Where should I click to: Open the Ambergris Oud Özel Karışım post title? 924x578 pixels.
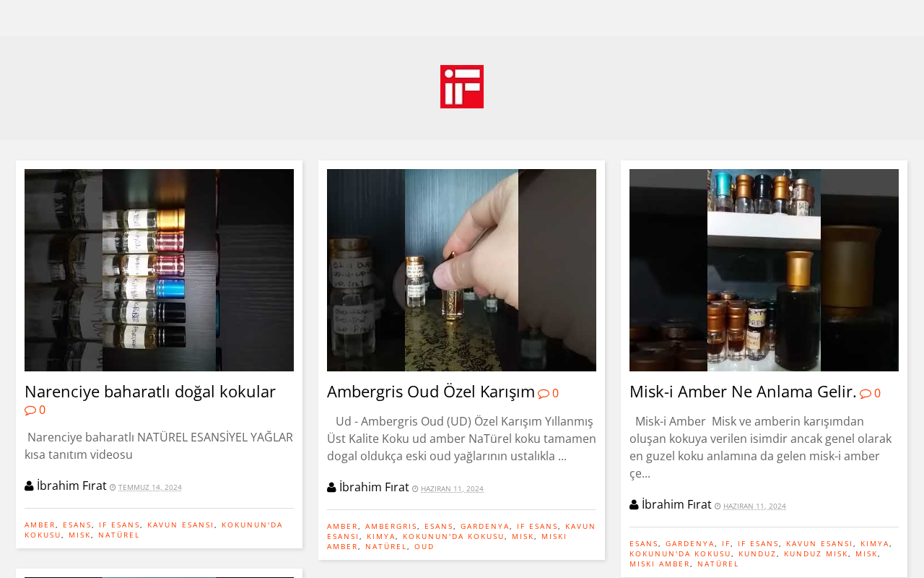coord(431,392)
